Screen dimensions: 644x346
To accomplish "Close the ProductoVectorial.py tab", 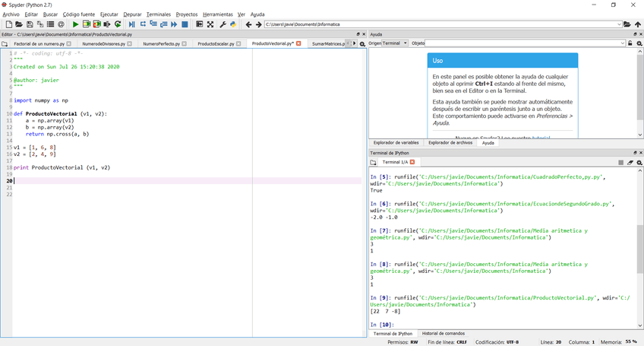I will (298, 44).
